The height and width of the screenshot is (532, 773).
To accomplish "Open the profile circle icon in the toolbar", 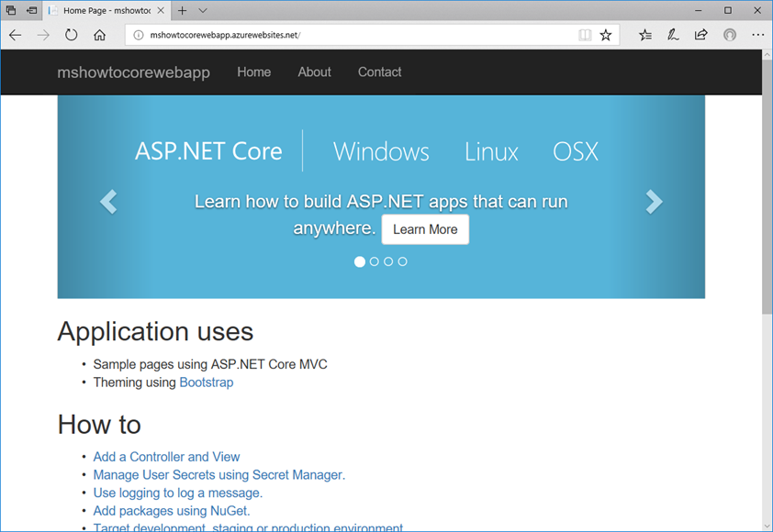I will 730,35.
